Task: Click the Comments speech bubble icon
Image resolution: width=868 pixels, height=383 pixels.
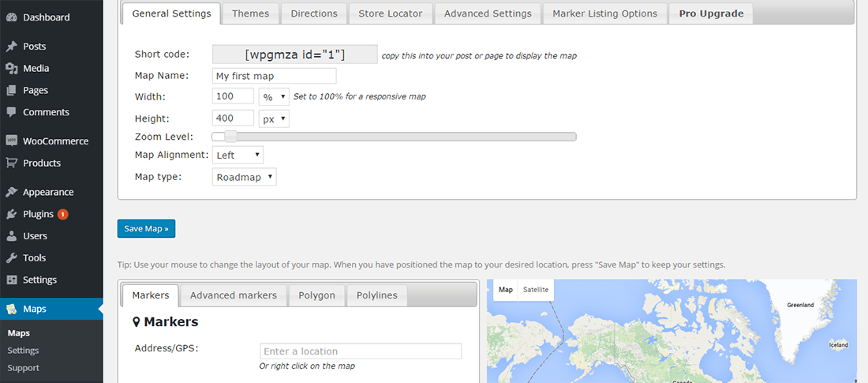Action: [11, 112]
